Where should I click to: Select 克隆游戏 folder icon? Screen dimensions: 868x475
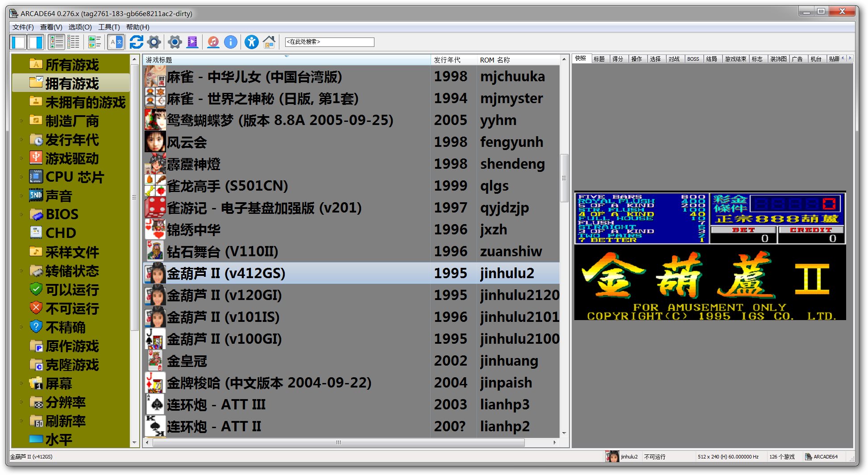coord(36,364)
